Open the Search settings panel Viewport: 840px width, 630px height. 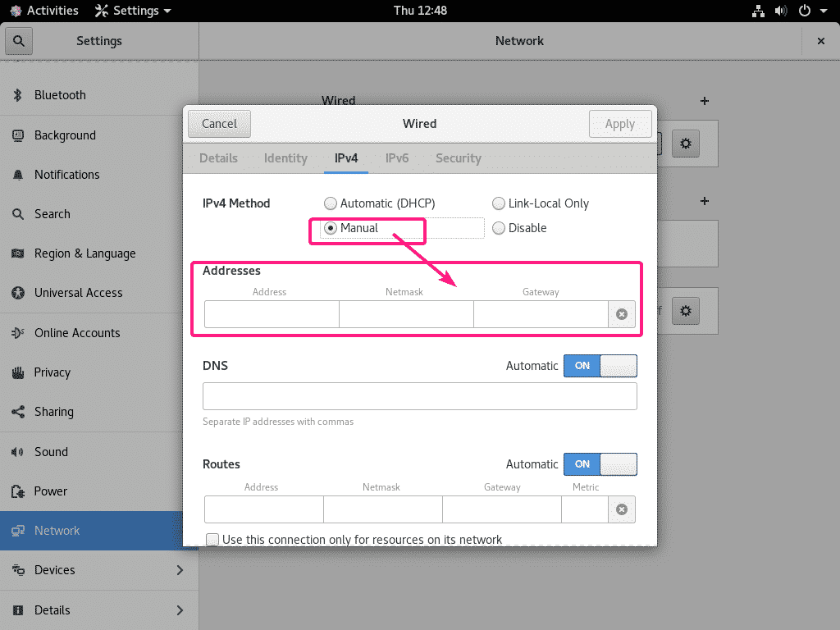99,214
